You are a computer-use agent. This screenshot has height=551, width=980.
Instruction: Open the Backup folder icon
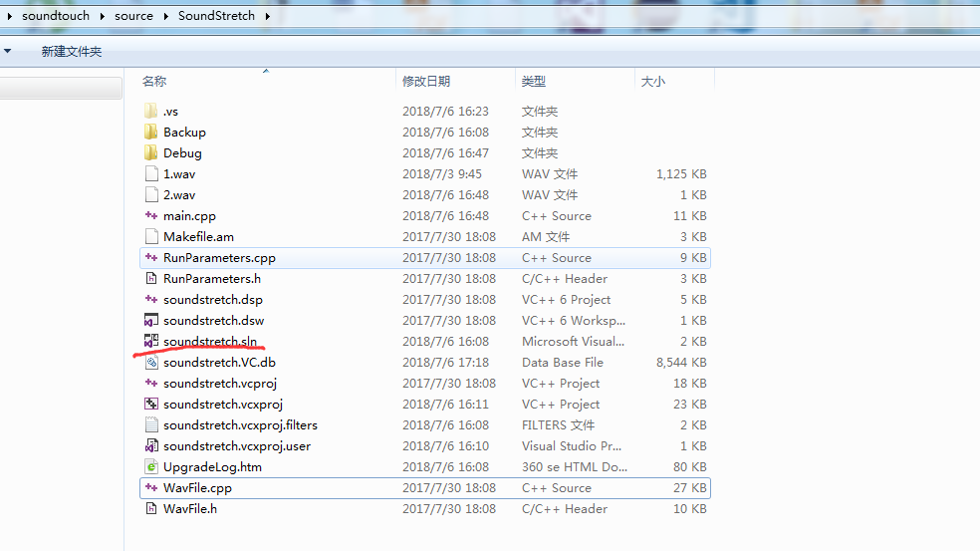(150, 132)
